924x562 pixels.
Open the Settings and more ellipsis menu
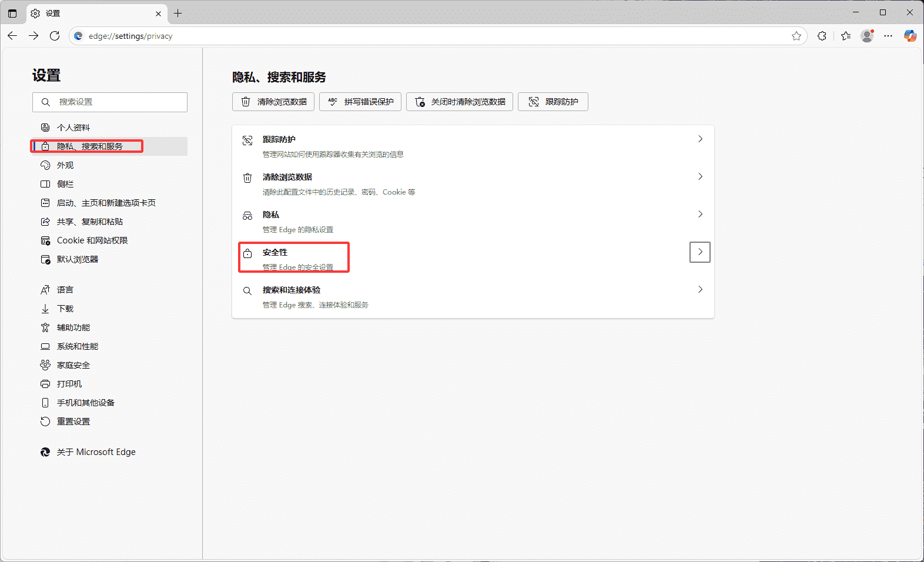(x=888, y=36)
